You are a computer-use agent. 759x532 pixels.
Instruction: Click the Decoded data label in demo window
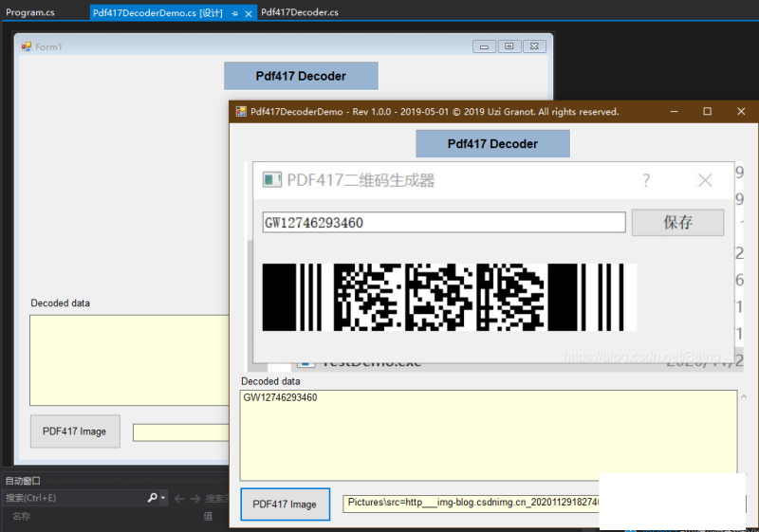270,381
